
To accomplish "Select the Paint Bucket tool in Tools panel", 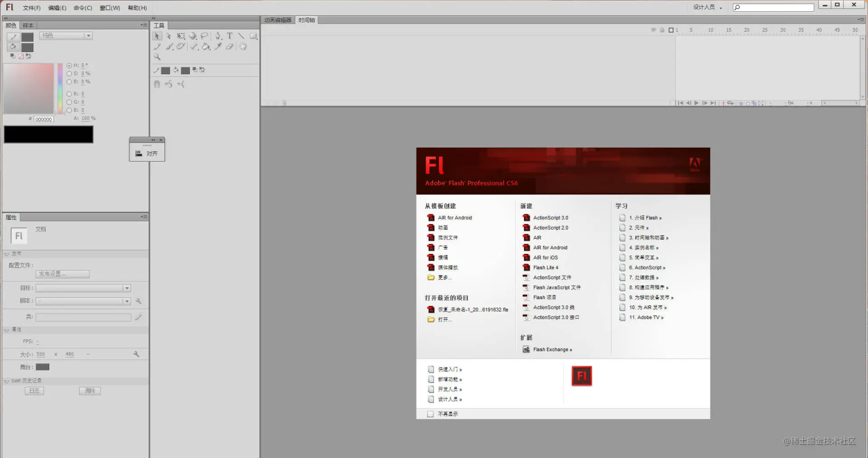I will click(206, 46).
